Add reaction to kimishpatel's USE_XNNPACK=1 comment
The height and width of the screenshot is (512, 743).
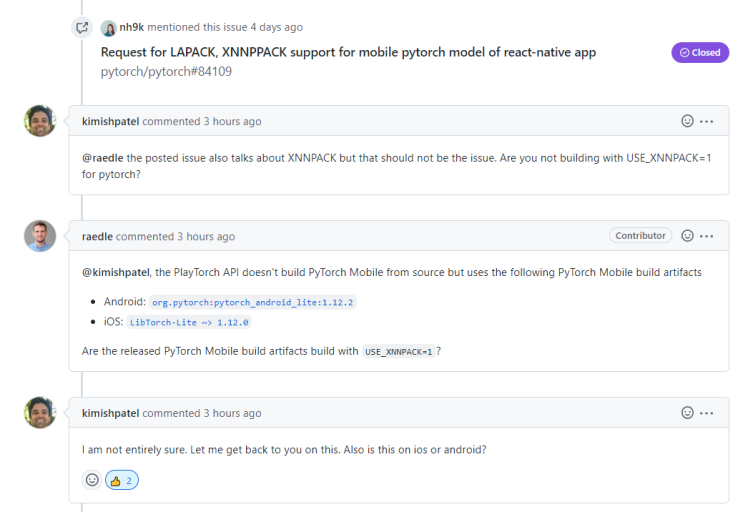click(687, 121)
